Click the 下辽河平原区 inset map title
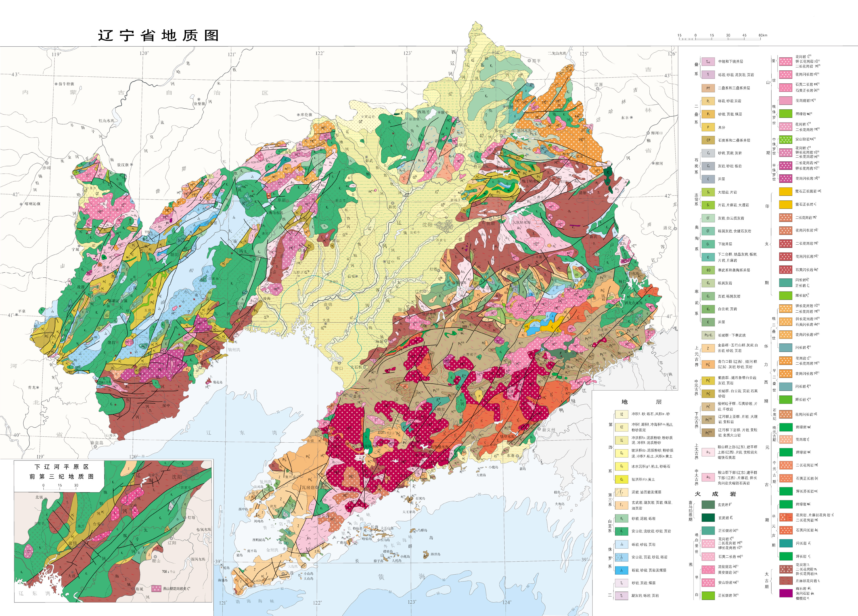Viewport: 858px width, 616px height. point(61,467)
